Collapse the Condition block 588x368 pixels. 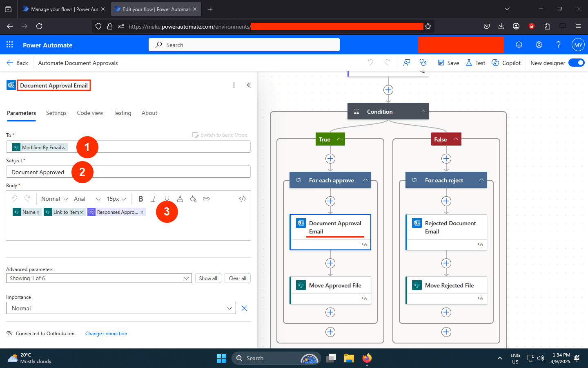coord(423,111)
